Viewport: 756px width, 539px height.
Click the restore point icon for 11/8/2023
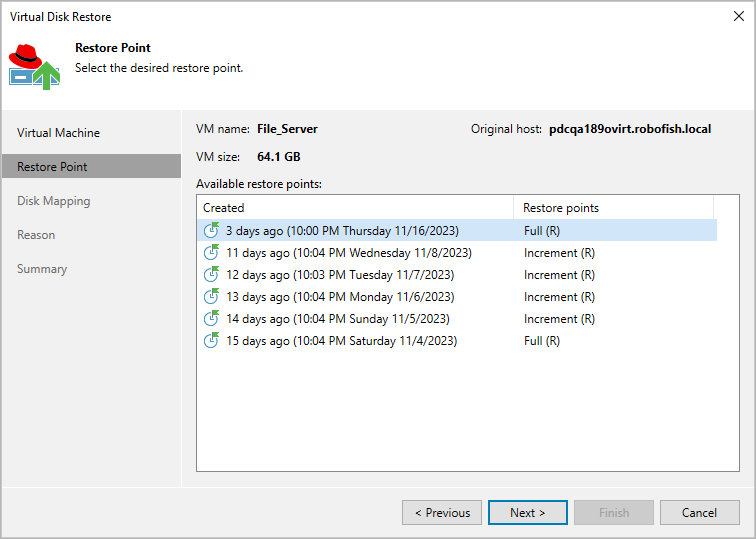tap(211, 252)
